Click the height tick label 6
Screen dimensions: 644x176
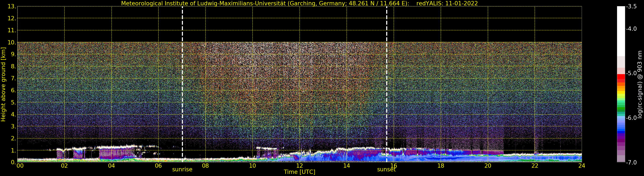pos(13,90)
